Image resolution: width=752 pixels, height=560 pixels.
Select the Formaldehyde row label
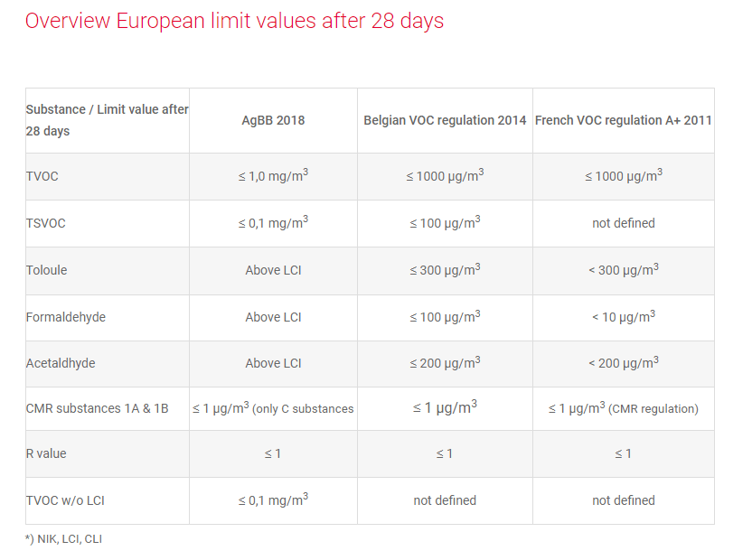[x=67, y=317]
